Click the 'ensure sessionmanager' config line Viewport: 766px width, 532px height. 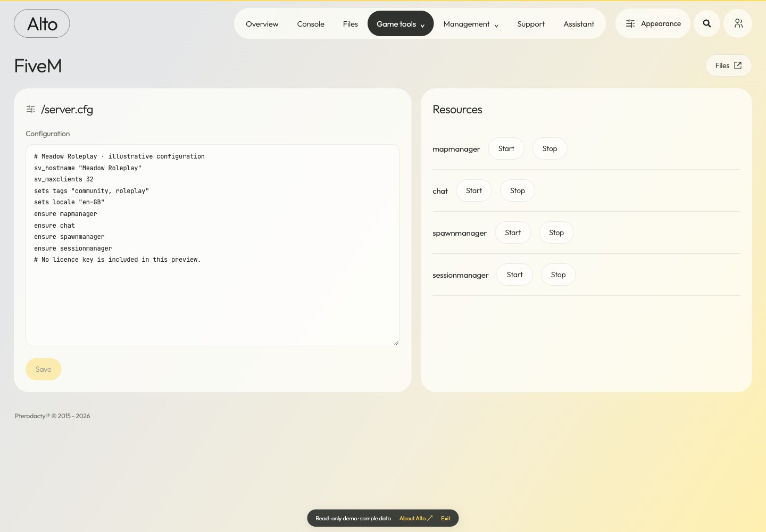(x=73, y=248)
